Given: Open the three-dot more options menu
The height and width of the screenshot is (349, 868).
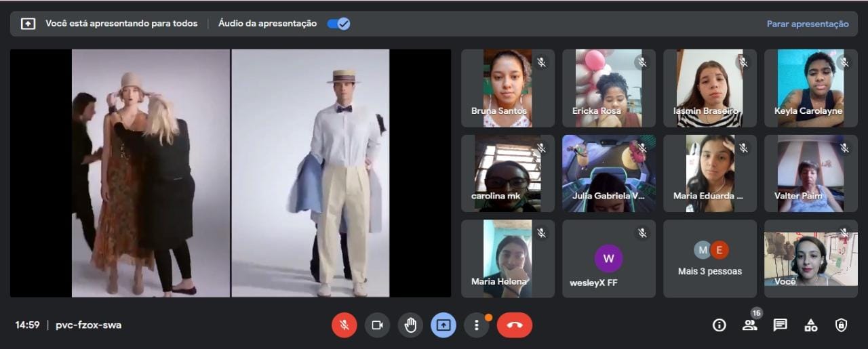Looking at the screenshot, I should 477,325.
